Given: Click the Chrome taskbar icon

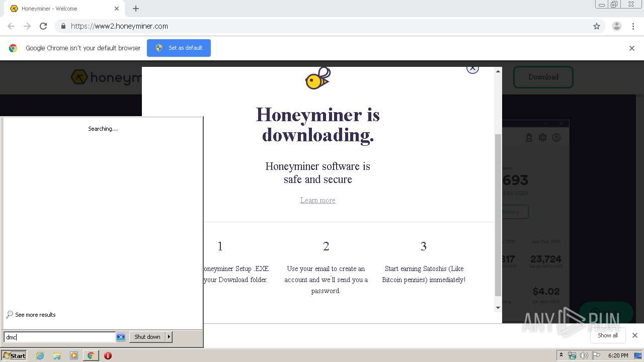Looking at the screenshot, I should click(x=91, y=355).
